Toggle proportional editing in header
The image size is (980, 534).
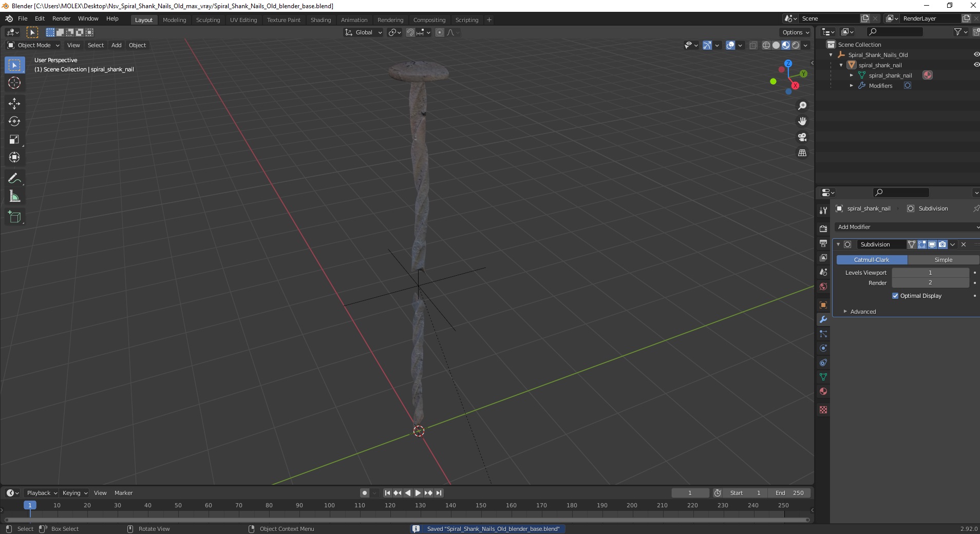440,32
